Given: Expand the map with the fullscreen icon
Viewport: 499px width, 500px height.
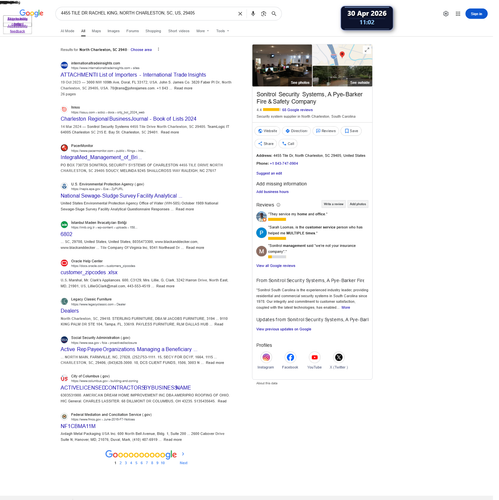Looking at the screenshot, I should [x=367, y=50].
